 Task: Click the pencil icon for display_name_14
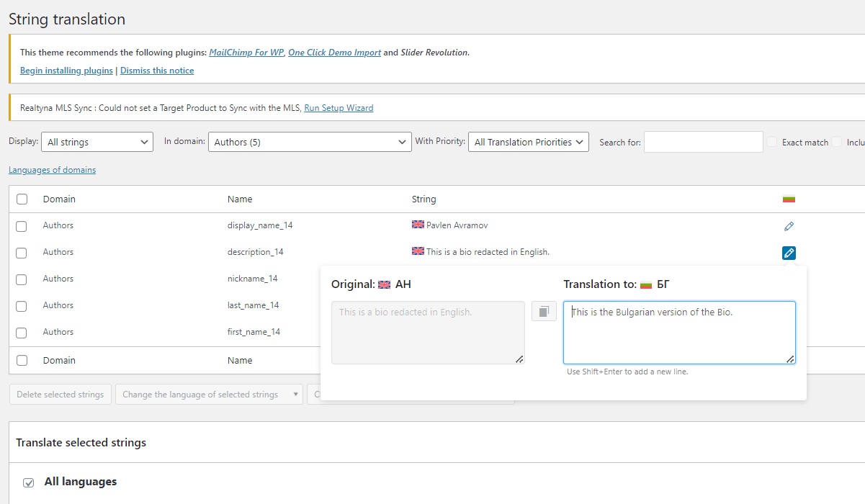[x=789, y=226]
